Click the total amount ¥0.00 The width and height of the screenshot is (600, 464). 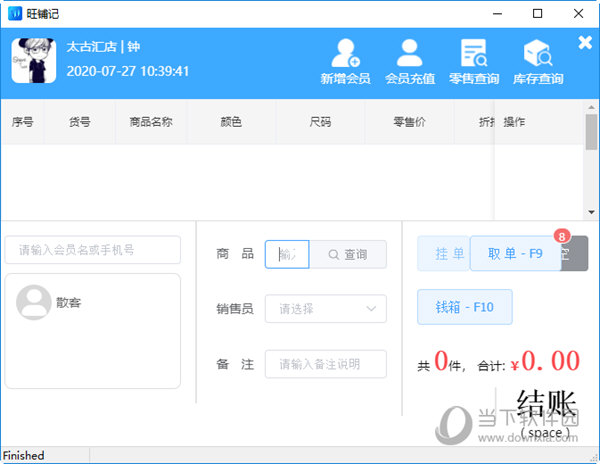[x=545, y=361]
